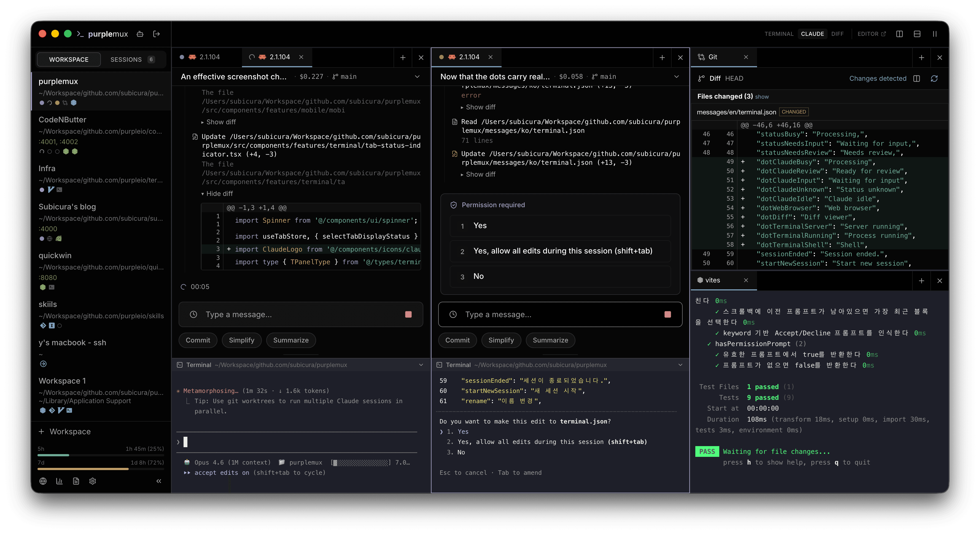Split pane vertically using top-right layout icon
This screenshot has height=534, width=980.
[899, 34]
